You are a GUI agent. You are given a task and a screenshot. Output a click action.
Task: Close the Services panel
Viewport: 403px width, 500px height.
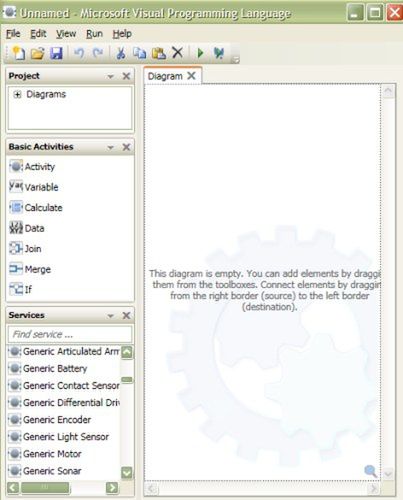tap(126, 315)
